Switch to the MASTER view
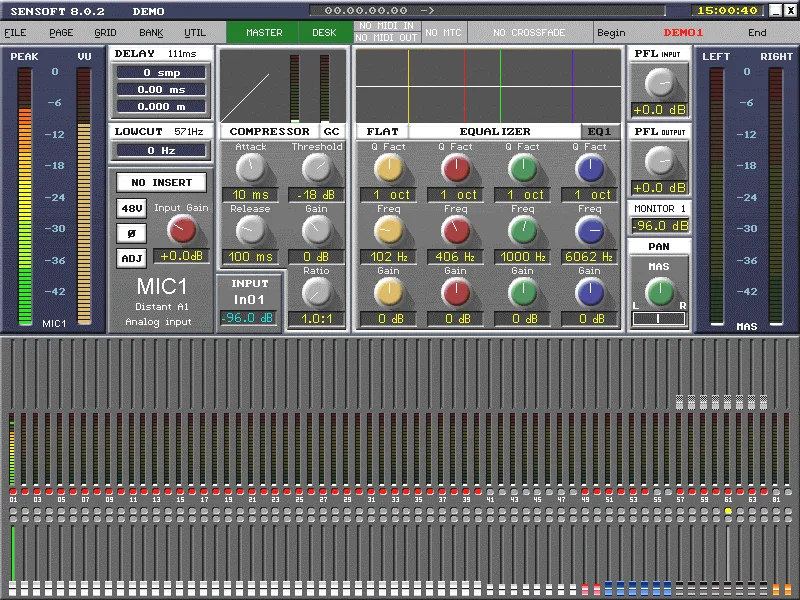The height and width of the screenshot is (600, 800). 264,33
